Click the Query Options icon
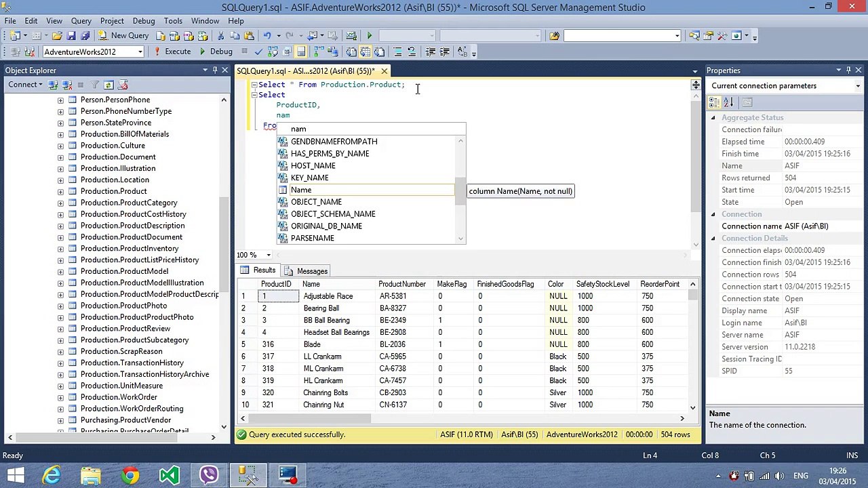This screenshot has height=488, width=868. [287, 52]
